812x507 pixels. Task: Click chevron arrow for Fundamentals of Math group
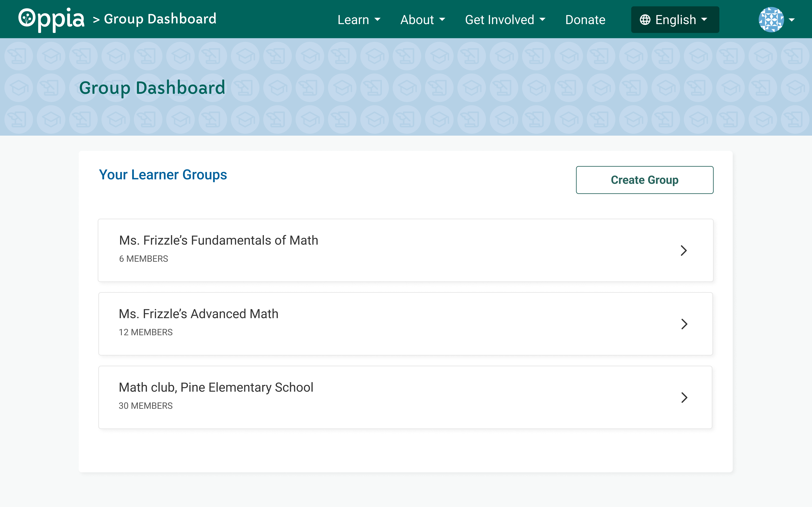point(683,251)
